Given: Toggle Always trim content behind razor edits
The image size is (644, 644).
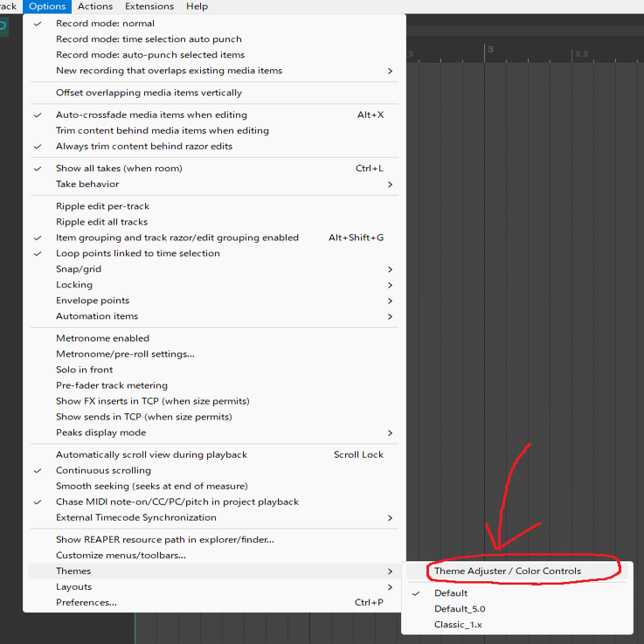Looking at the screenshot, I should pos(214,146).
